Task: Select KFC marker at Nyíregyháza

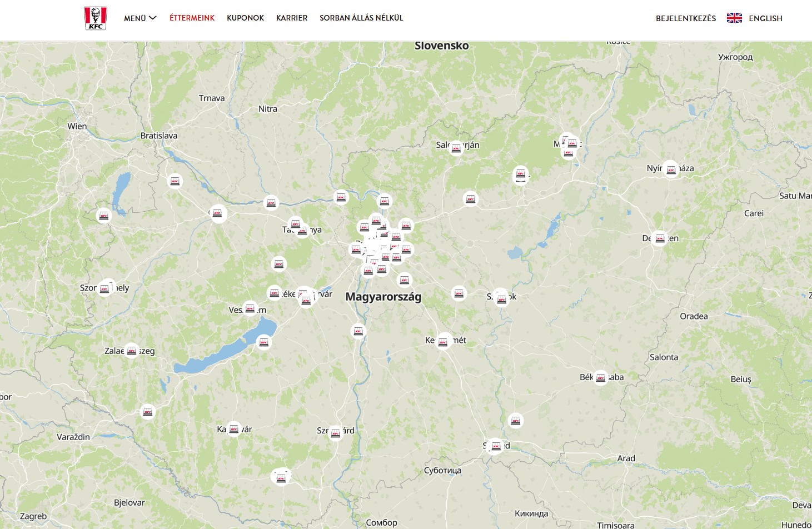Action: click(671, 169)
